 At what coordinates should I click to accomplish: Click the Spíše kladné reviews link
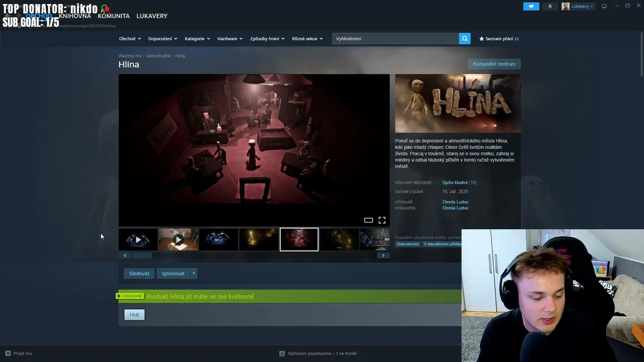pos(455,183)
